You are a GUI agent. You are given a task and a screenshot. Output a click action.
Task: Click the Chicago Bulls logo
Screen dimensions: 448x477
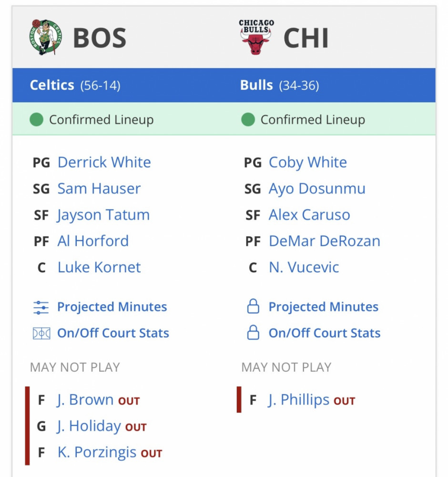pos(256,37)
